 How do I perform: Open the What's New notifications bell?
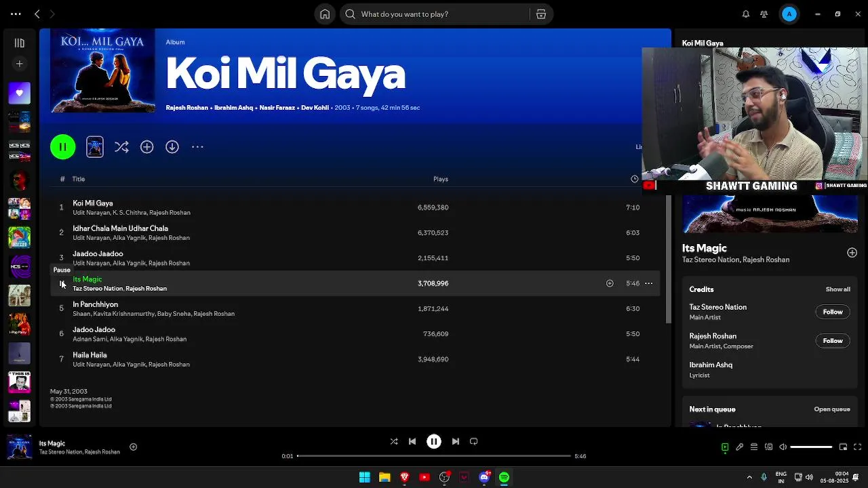pos(745,14)
